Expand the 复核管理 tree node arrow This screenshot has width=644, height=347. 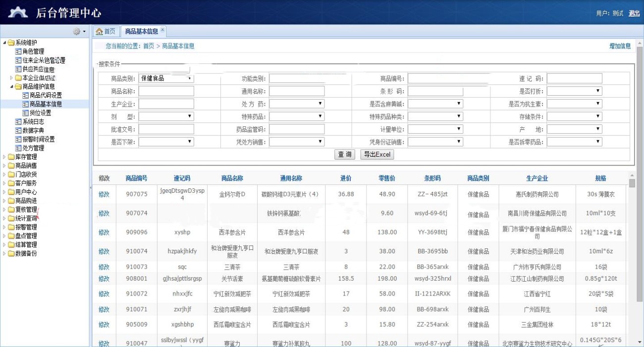pos(4,210)
